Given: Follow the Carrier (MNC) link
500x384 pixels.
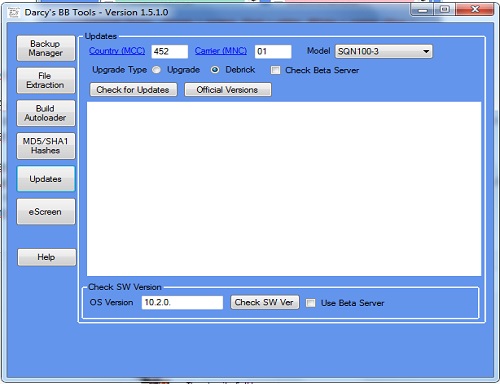Looking at the screenshot, I should [x=221, y=51].
